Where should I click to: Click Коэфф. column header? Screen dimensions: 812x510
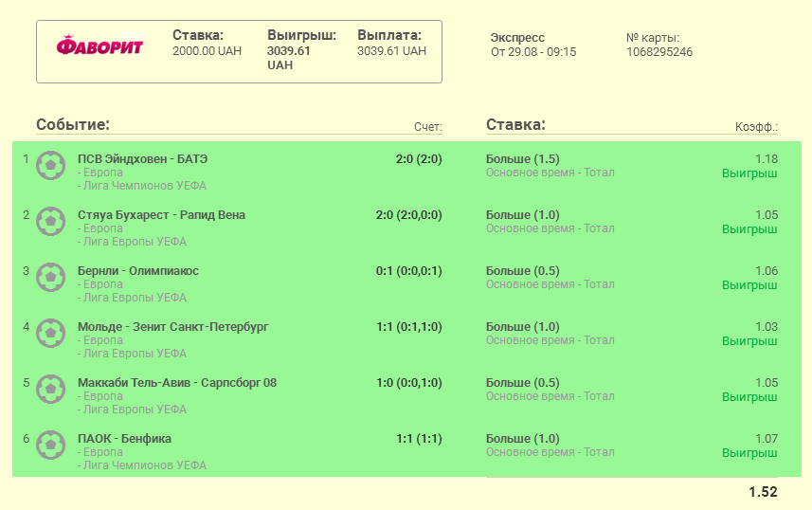757,127
